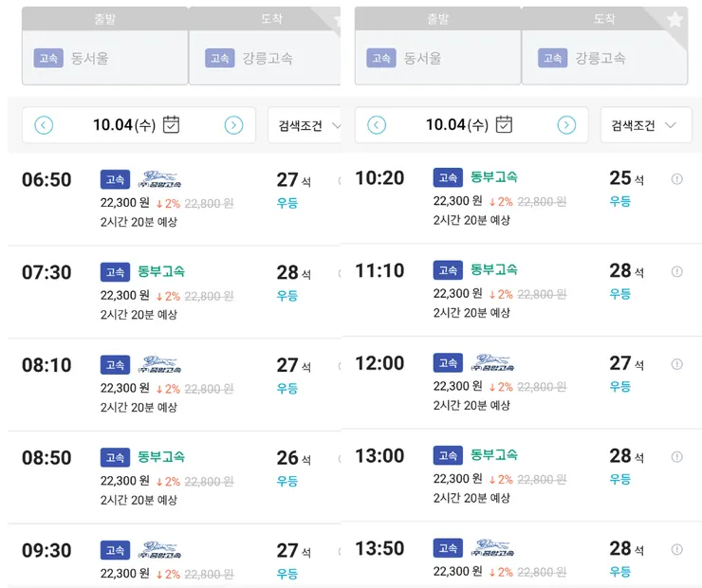This screenshot has width=702, height=588.
Task: Expand right 검색조건 search filter dropdown
Action: pos(644,125)
